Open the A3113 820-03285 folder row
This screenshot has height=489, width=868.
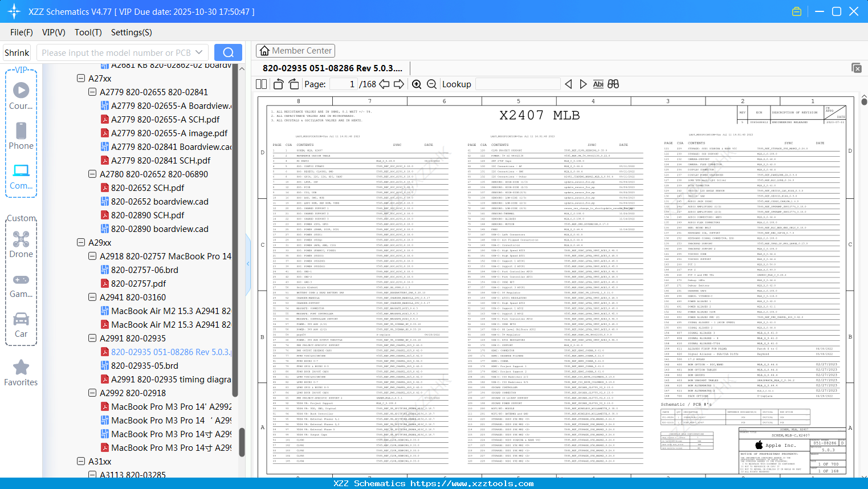[x=133, y=474]
